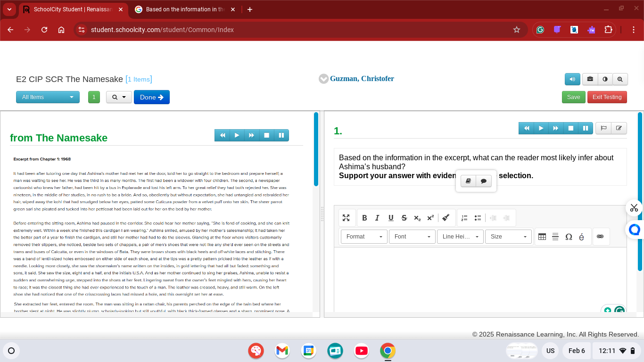
Task: Fast-forward the question 1 audio
Action: coord(555,128)
